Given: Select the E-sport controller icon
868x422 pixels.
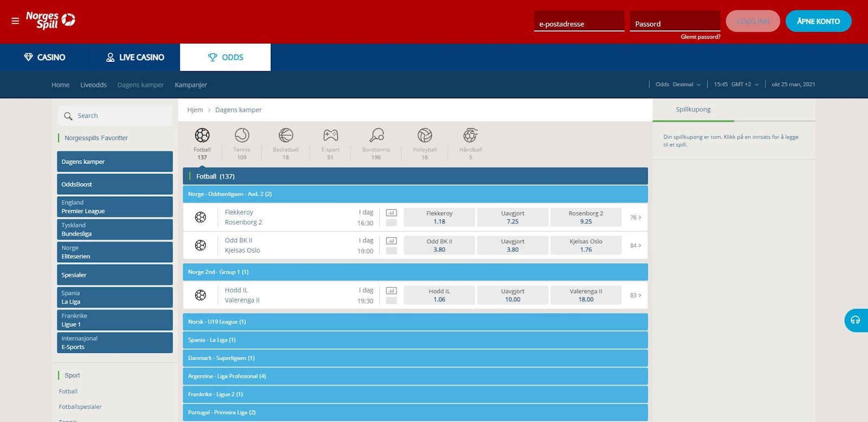Looking at the screenshot, I should point(330,135).
